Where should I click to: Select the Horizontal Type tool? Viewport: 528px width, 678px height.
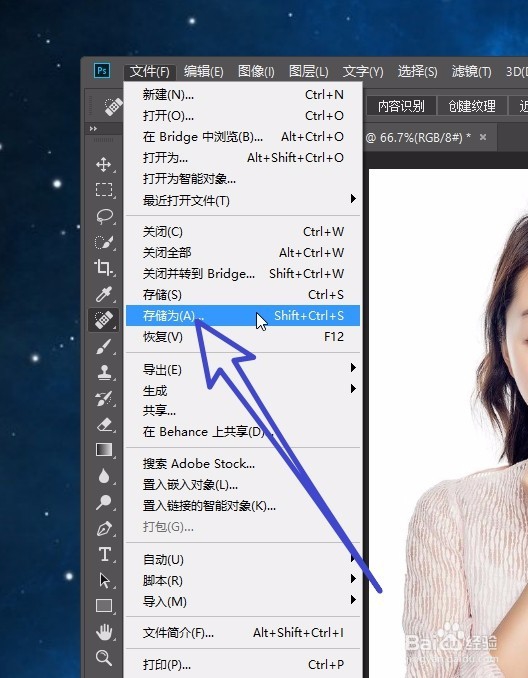click(x=104, y=554)
